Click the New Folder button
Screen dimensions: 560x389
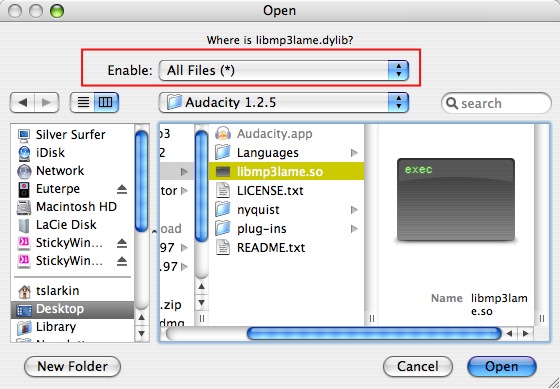72,366
